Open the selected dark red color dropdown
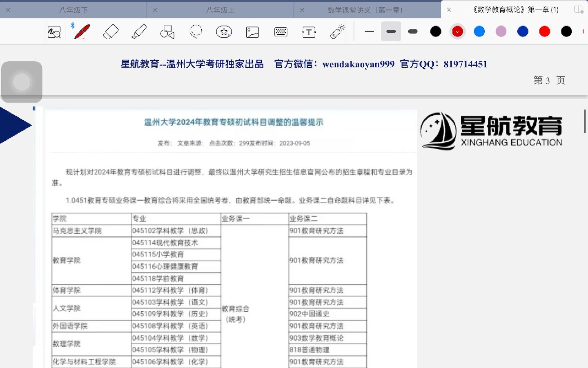The image size is (588, 368). coord(458,31)
